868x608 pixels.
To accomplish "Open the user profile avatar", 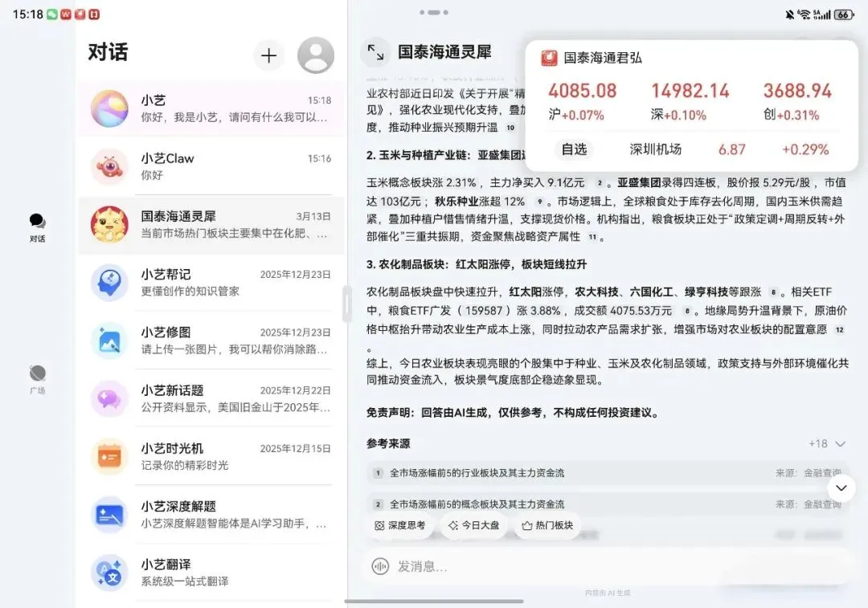I will pos(316,55).
